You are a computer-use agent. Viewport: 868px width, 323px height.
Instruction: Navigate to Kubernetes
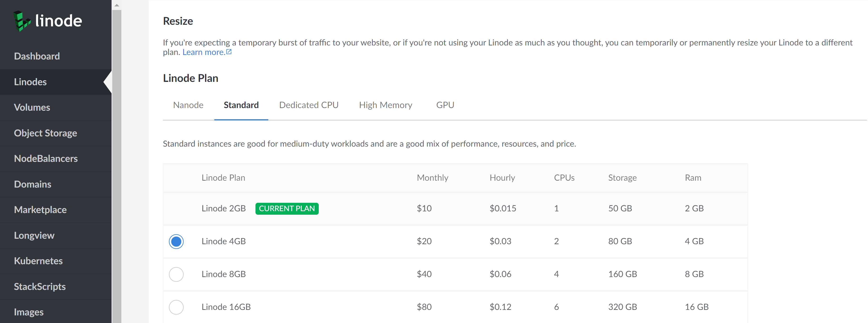(38, 261)
